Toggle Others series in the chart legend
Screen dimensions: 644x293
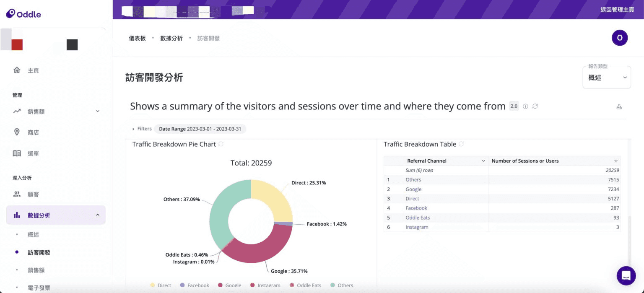[341, 285]
